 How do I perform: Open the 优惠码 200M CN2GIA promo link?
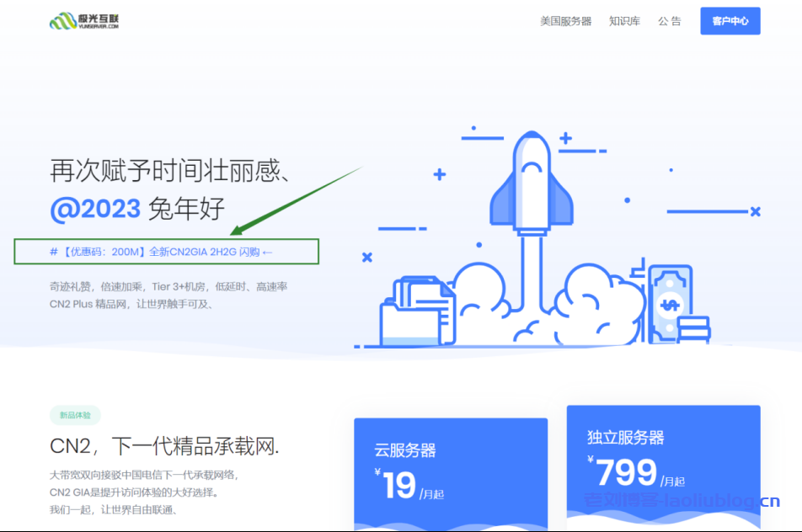pos(162,252)
